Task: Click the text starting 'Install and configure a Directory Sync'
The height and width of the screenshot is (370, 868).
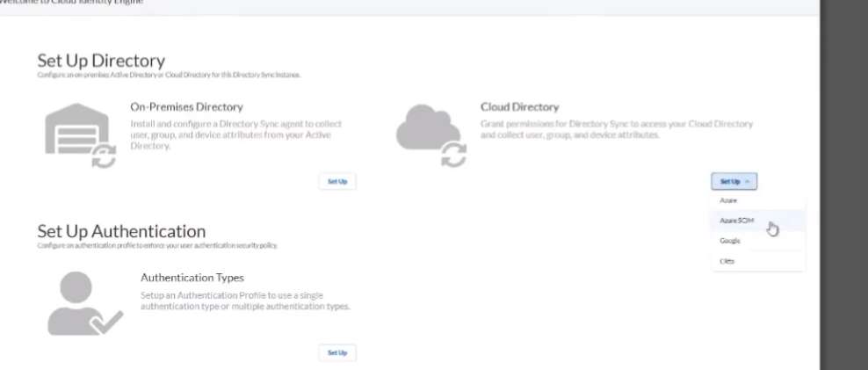Action: coord(236,134)
